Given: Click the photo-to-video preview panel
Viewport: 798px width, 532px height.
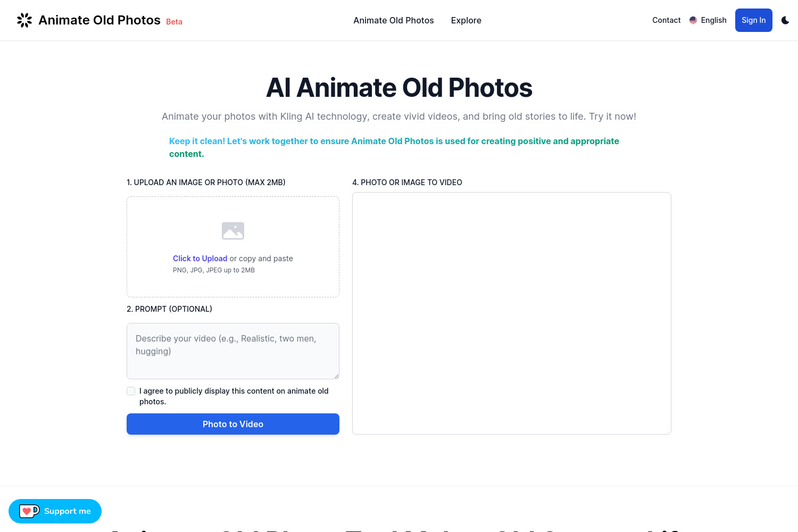Looking at the screenshot, I should coord(512,313).
